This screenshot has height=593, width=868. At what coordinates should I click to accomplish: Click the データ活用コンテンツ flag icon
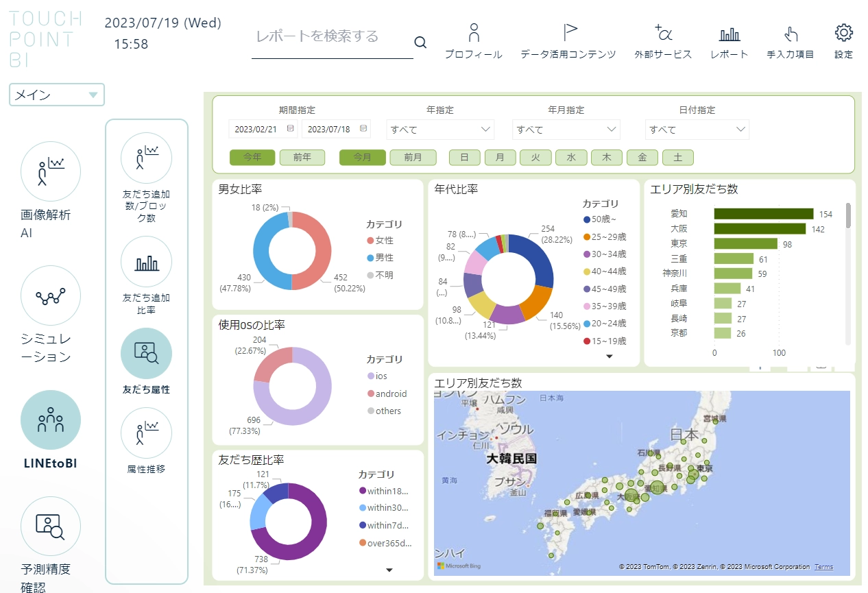pos(568,33)
